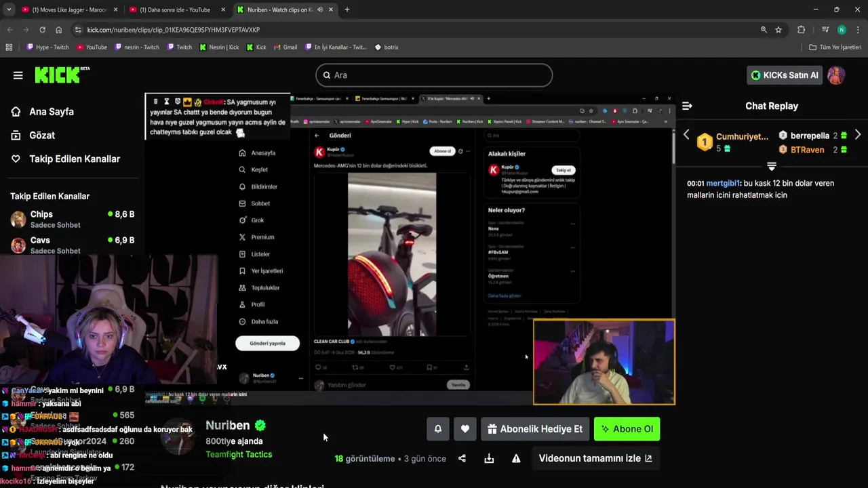This screenshot has height=488, width=868.
Task: Open the Cavs followed channel
Action: tap(73, 245)
